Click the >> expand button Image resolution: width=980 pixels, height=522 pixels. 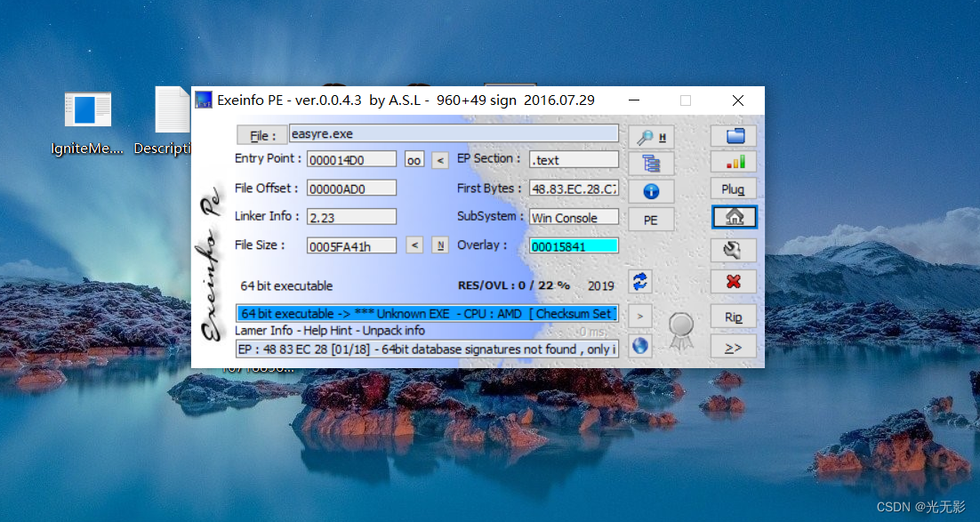tap(734, 347)
